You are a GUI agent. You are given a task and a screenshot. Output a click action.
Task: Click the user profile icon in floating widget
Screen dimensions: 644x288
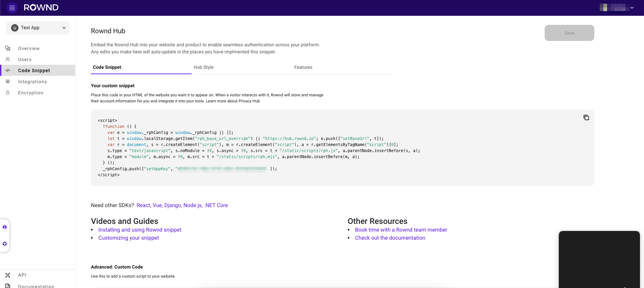coord(5,227)
